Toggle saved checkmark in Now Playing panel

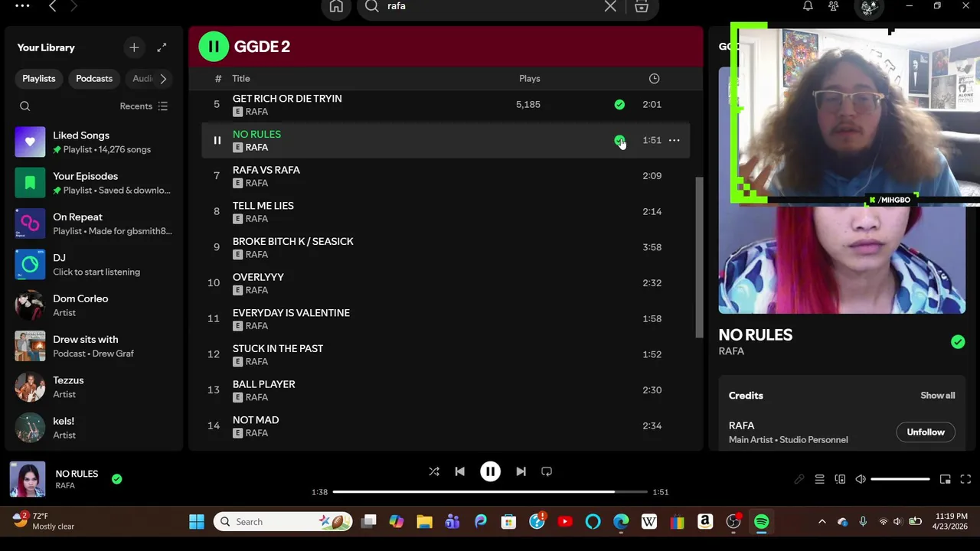[958, 342]
